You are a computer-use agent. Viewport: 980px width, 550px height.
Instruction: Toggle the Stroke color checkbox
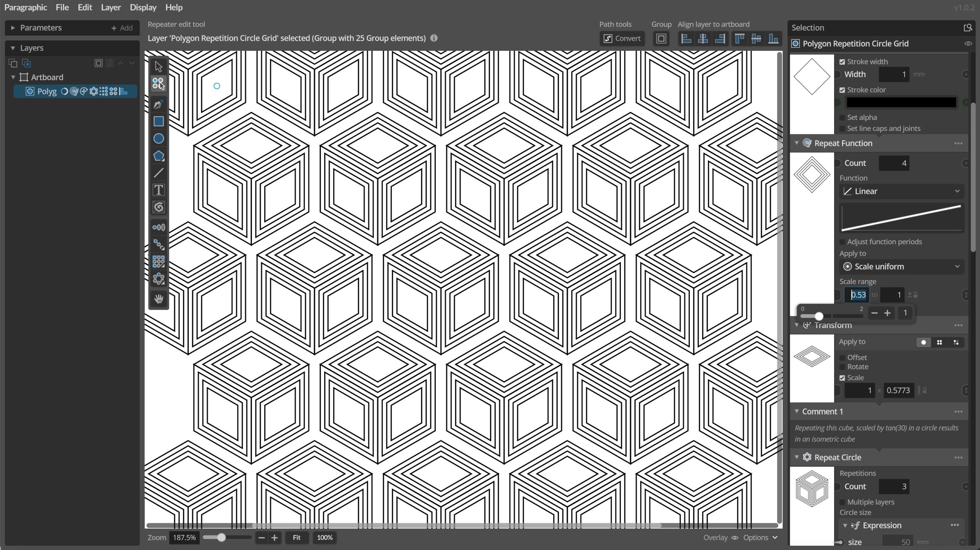[842, 90]
